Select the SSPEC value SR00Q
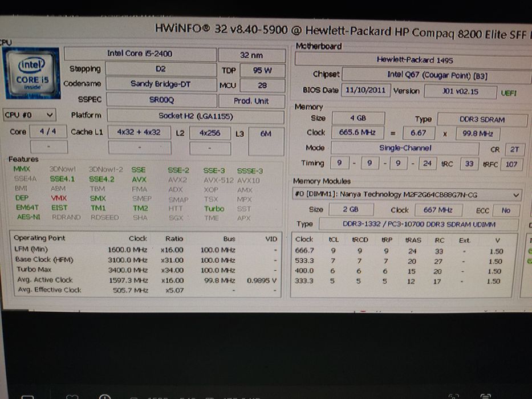This screenshot has width=532, height=399. coord(161,100)
